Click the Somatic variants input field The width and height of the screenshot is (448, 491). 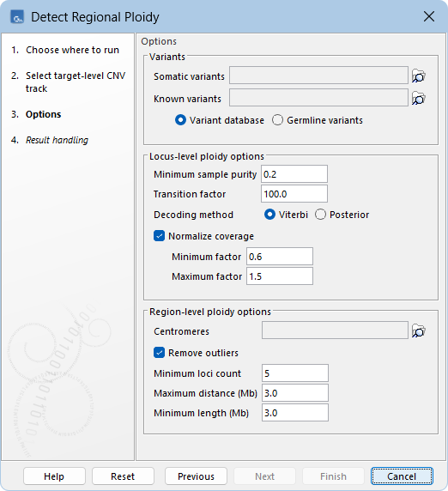tap(318, 76)
